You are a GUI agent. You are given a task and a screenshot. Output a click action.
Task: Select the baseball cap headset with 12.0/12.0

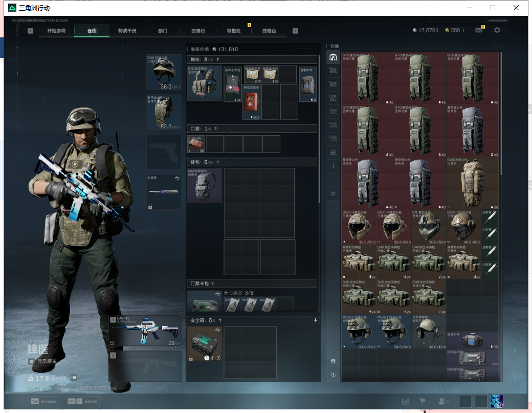[429, 332]
